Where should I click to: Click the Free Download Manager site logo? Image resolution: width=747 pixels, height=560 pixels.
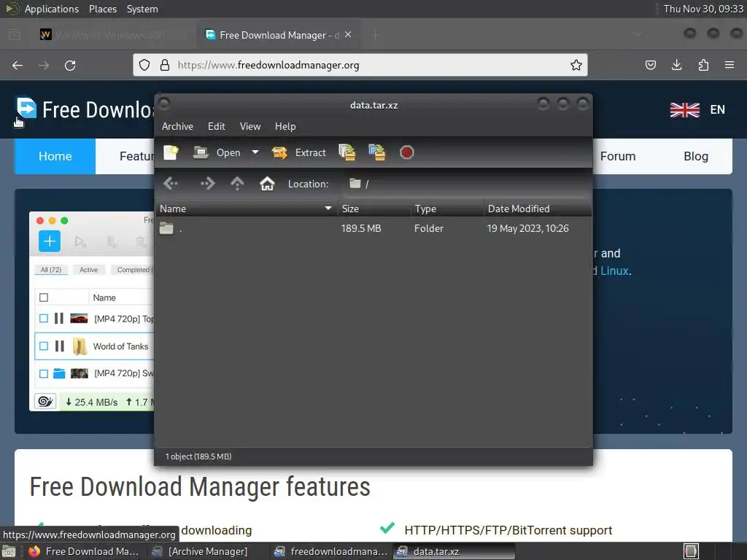coord(86,109)
